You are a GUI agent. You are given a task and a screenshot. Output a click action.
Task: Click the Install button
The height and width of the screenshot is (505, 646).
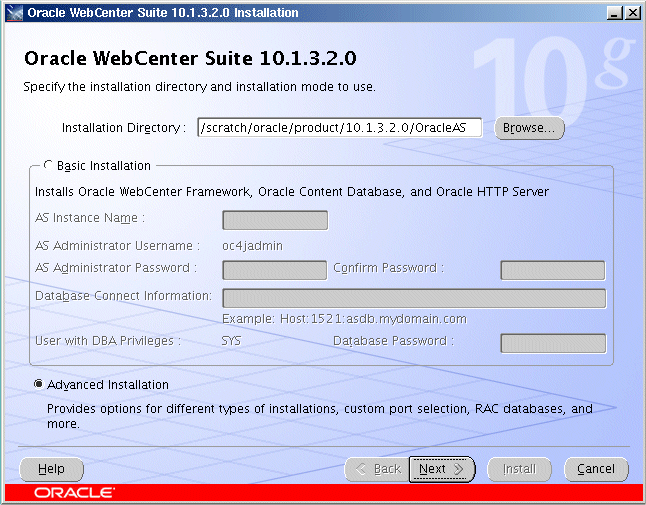(x=519, y=469)
